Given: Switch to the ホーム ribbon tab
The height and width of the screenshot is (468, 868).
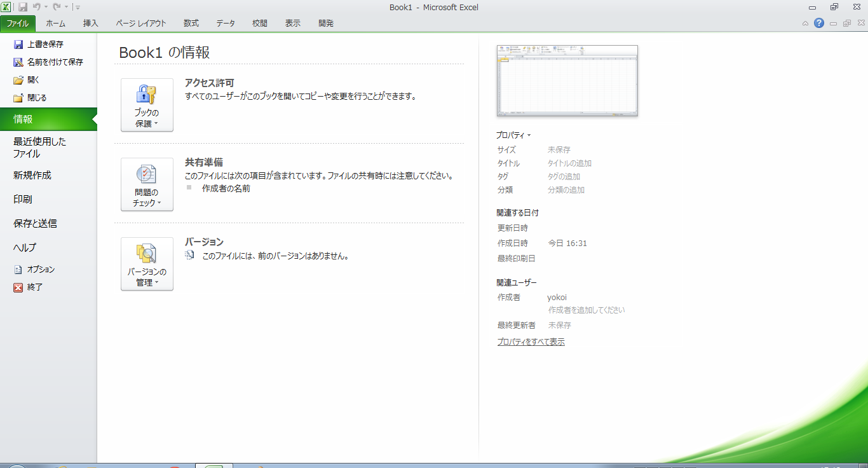Looking at the screenshot, I should click(x=55, y=24).
